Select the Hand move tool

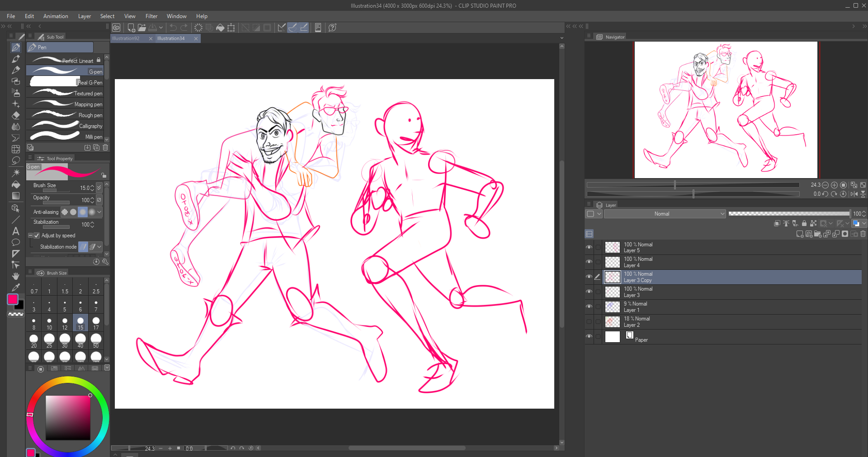(x=16, y=276)
